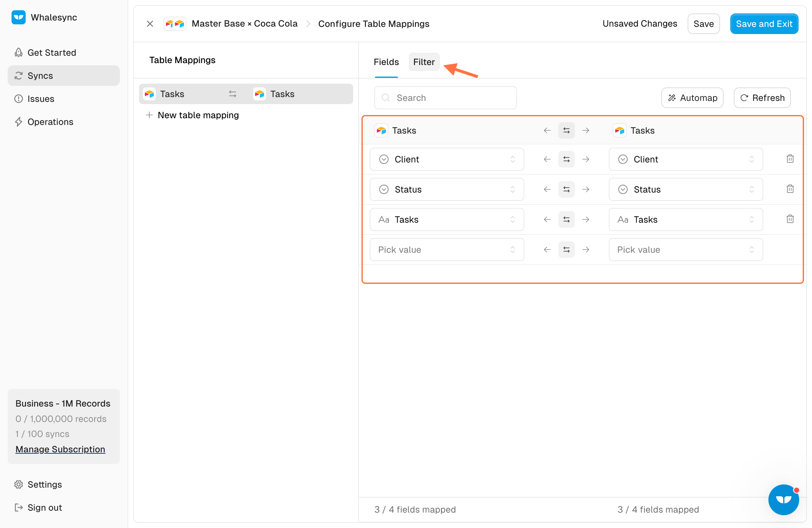Remove the Tasks field mapping via trash icon

point(790,219)
